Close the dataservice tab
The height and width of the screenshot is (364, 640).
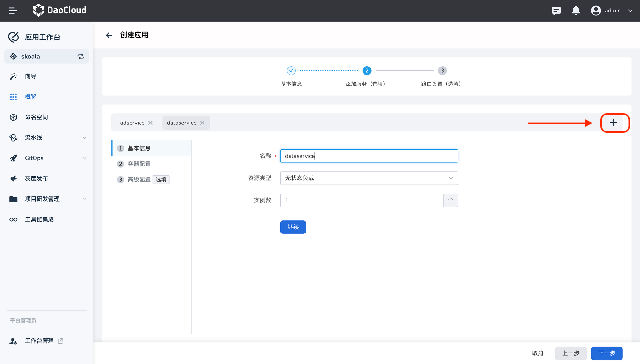(202, 123)
